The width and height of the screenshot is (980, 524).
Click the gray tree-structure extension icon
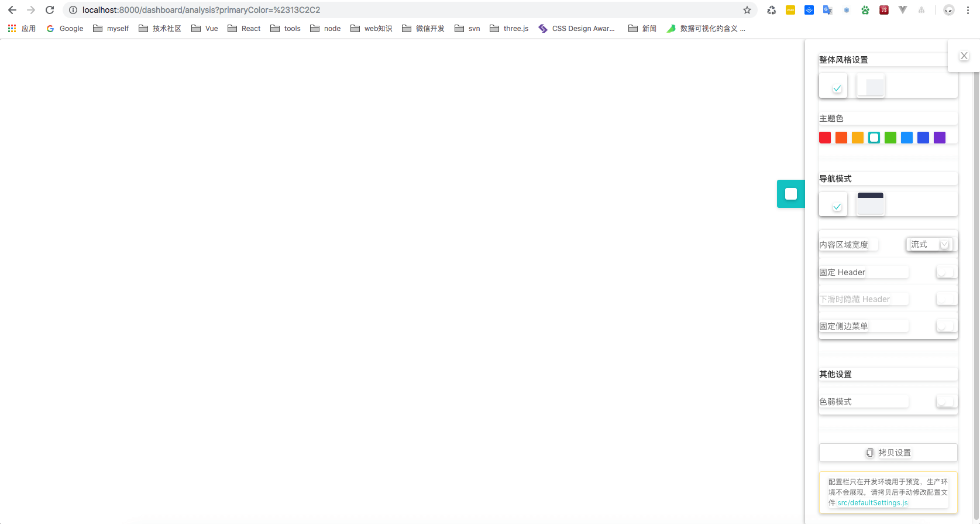tap(921, 10)
